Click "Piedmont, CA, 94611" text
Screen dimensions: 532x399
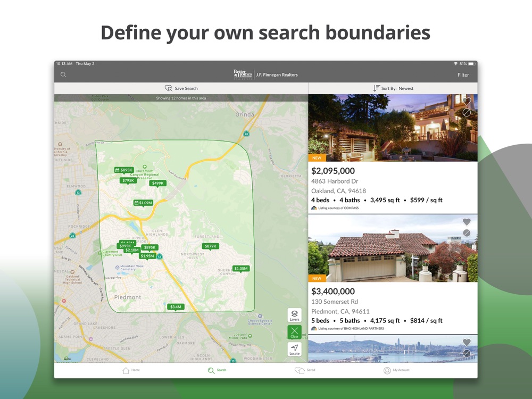click(x=340, y=311)
